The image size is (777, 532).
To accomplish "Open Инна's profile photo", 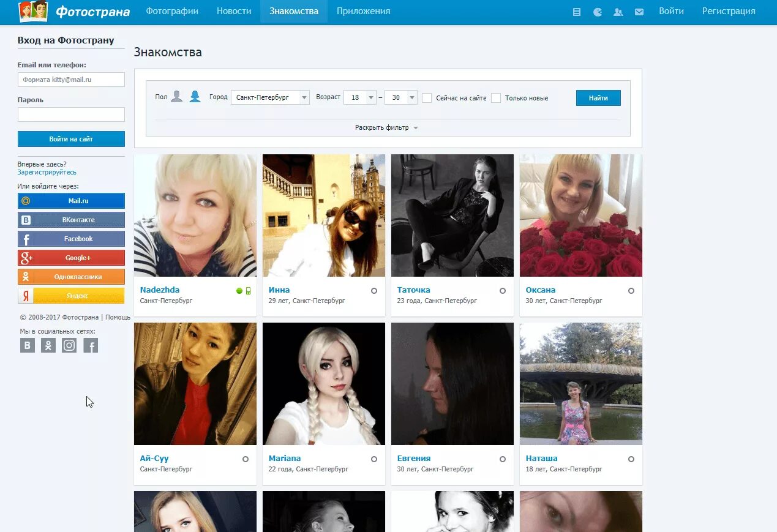I will [324, 215].
